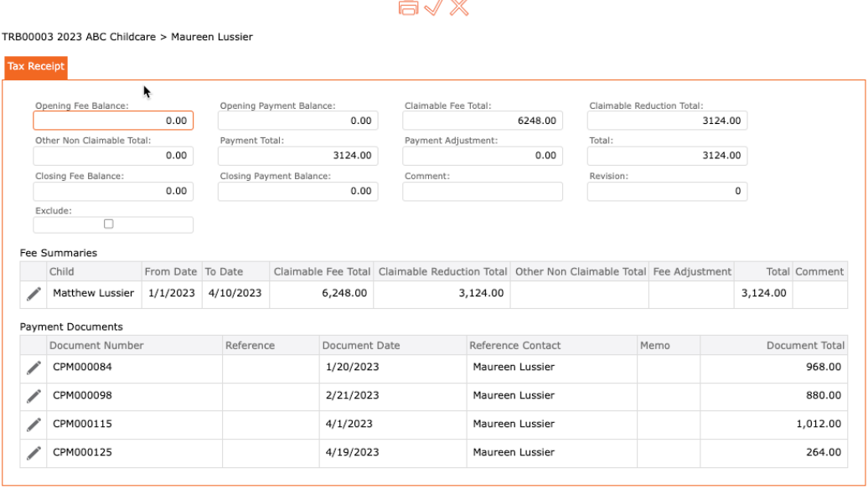Click the 1/20/2023 document date

point(352,367)
